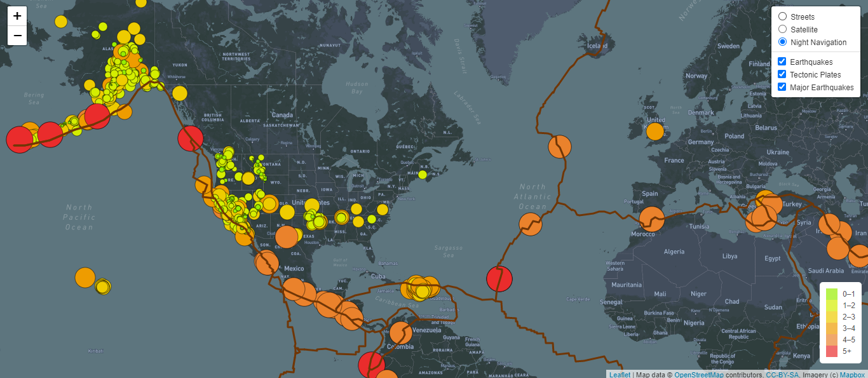Click the red earthquake marker in mid-Atlantic
The height and width of the screenshot is (378, 868).
coord(499,278)
